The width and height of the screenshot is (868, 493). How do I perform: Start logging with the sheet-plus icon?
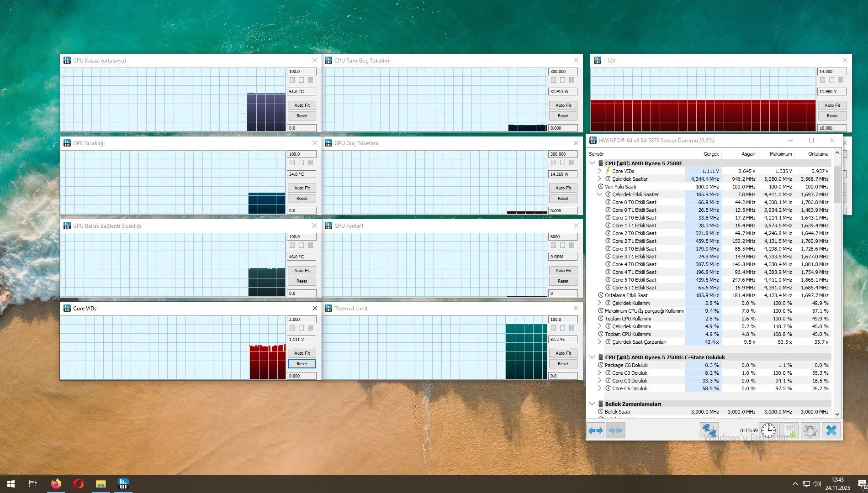tap(789, 430)
